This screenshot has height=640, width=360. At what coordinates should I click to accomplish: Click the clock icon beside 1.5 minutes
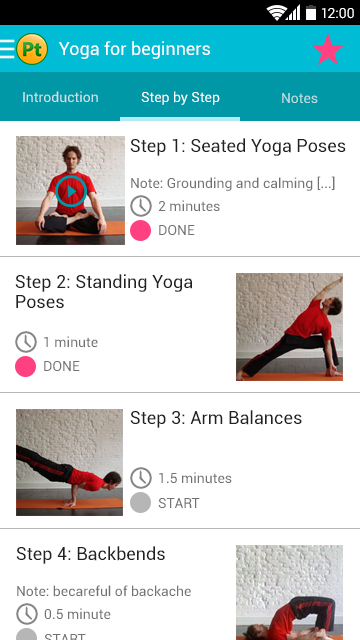click(141, 478)
